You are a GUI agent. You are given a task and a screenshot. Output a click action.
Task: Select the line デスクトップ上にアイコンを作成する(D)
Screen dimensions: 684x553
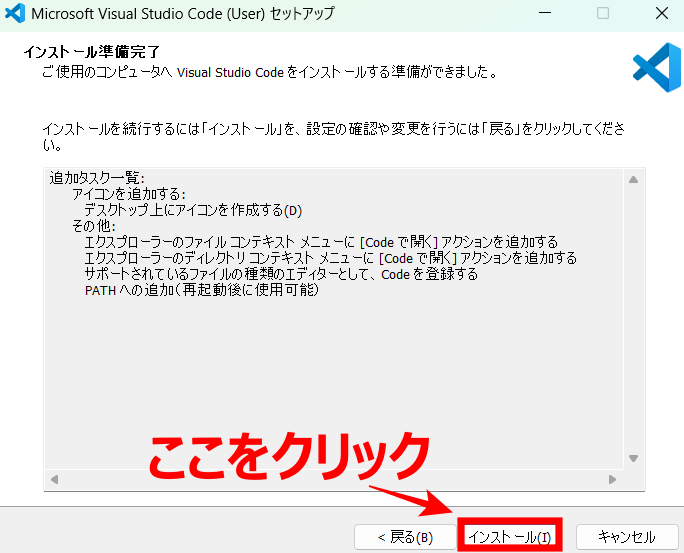(193, 210)
